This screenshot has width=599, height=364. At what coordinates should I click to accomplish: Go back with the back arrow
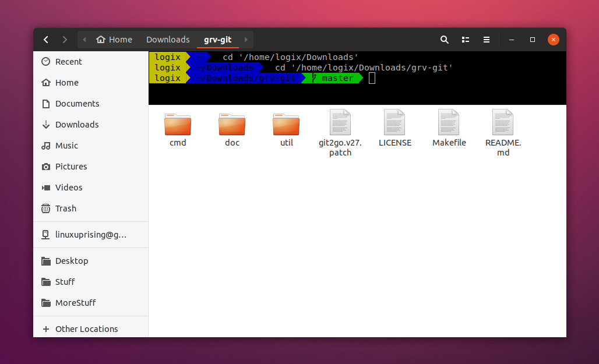46,40
